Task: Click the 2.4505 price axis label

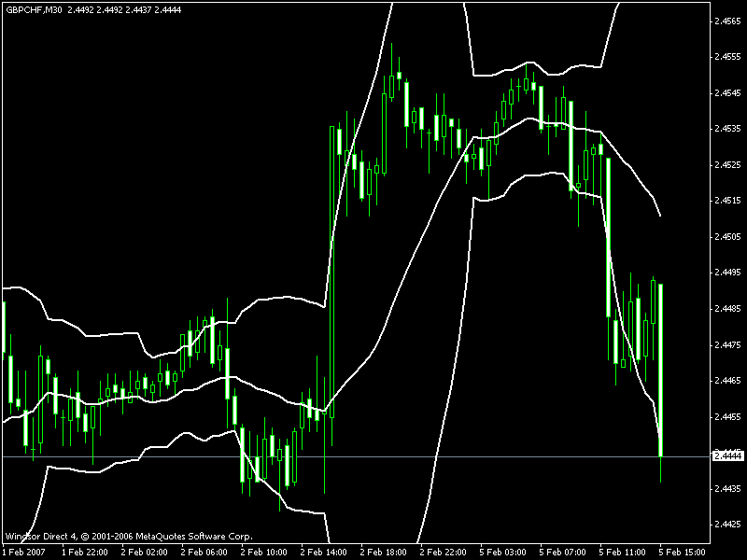Action: pos(728,237)
